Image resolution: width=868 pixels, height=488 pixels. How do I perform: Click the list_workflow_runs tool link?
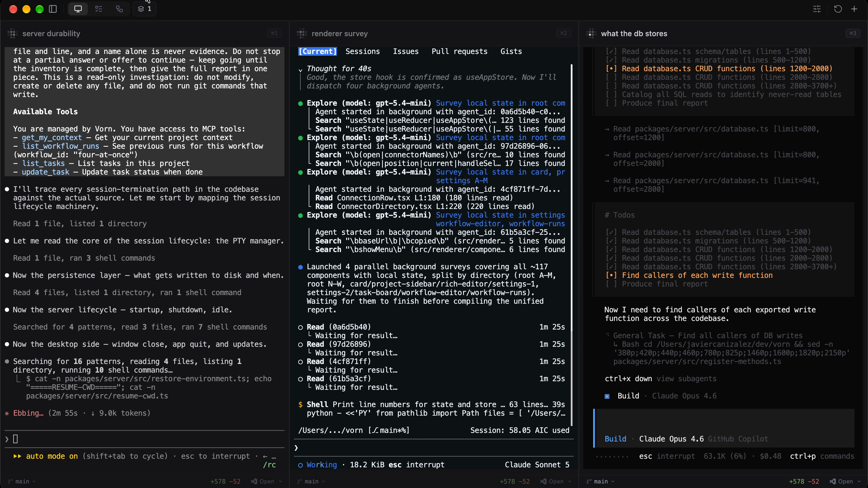pyautogui.click(x=61, y=146)
